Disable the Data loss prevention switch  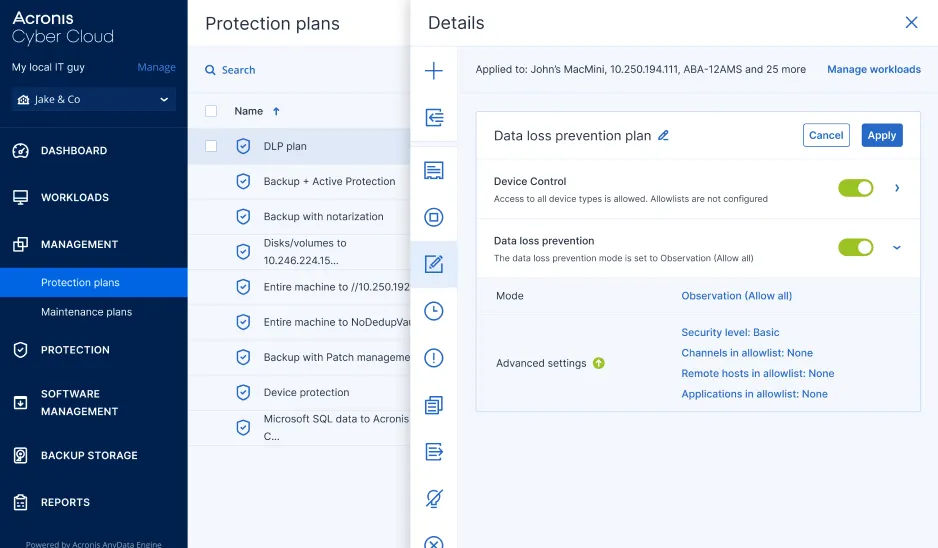point(856,247)
